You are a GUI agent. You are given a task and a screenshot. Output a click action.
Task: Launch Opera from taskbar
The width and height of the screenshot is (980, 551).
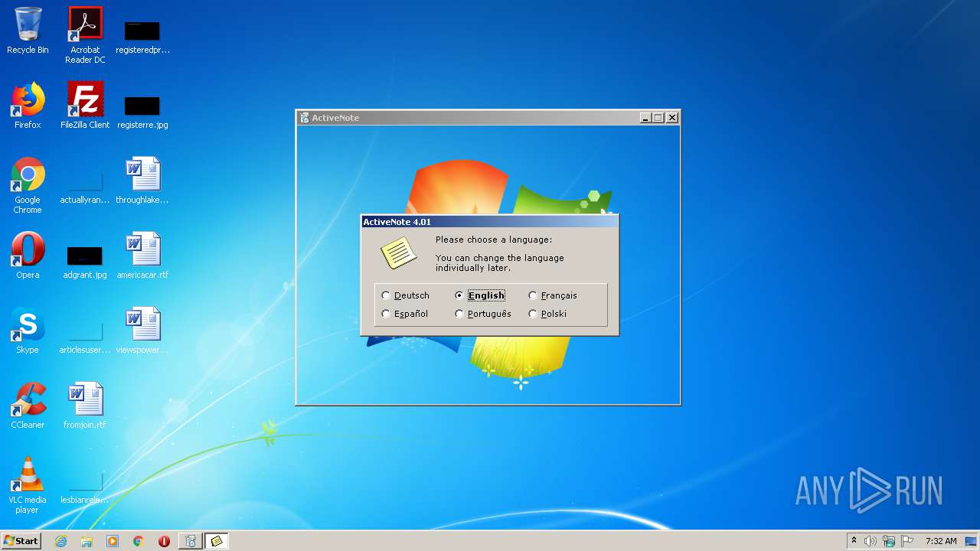pyautogui.click(x=164, y=541)
